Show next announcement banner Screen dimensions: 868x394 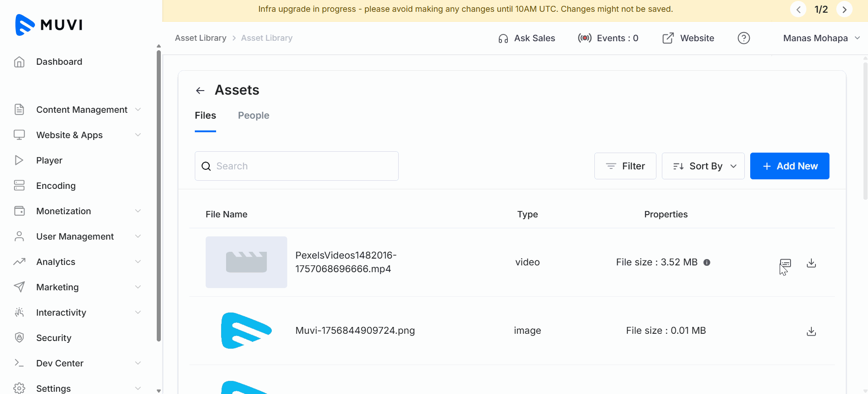(x=844, y=10)
